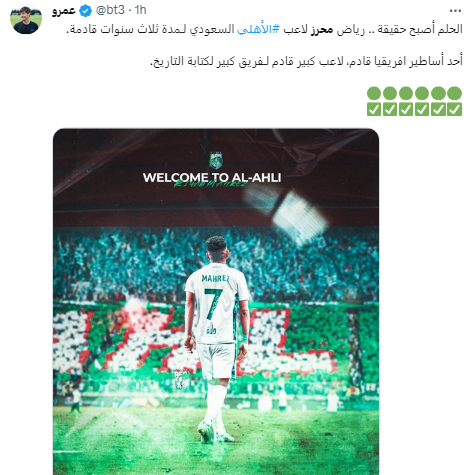Click the first green circle emoji on the left
This screenshot has height=475, width=473.
coord(374,93)
